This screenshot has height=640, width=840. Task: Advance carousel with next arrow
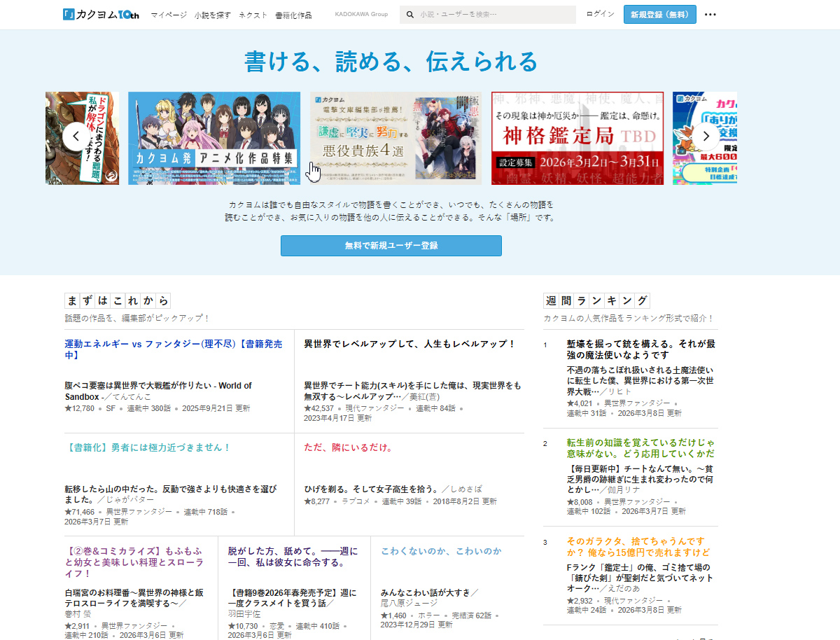pos(706,137)
